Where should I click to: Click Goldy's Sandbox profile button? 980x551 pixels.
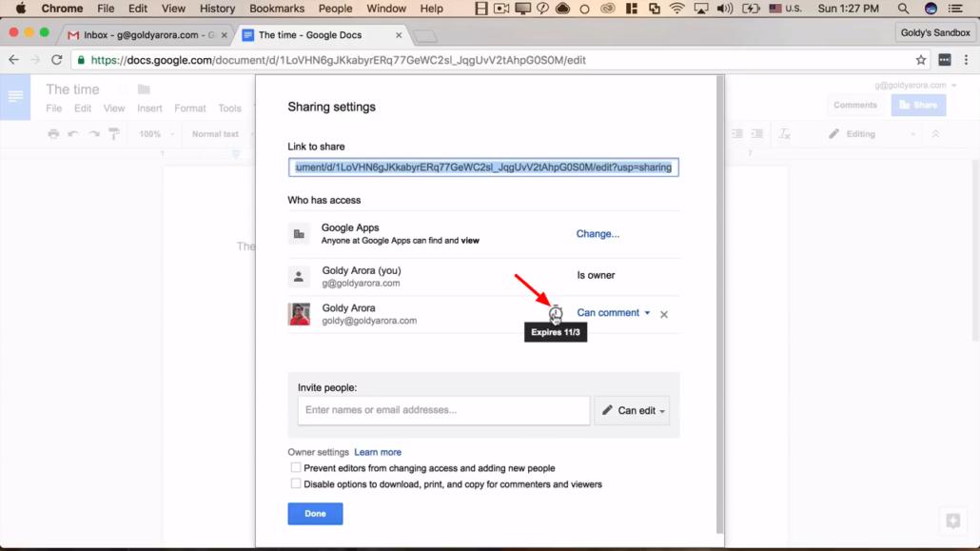tap(935, 32)
